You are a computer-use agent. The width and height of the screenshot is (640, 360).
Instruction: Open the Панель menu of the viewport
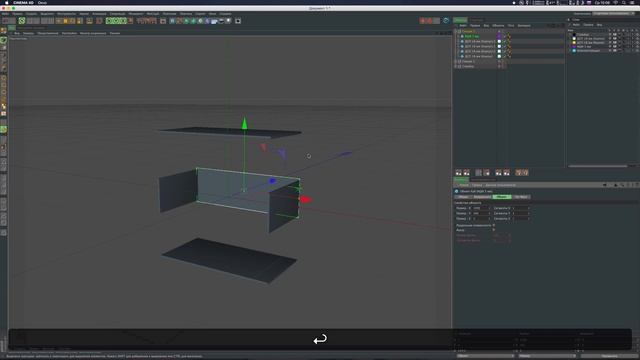coord(115,33)
